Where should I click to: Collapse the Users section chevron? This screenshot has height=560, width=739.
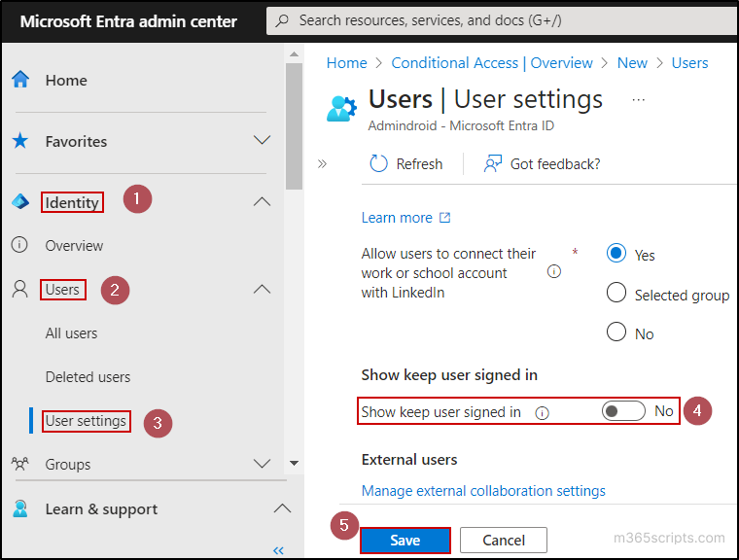pos(262,289)
